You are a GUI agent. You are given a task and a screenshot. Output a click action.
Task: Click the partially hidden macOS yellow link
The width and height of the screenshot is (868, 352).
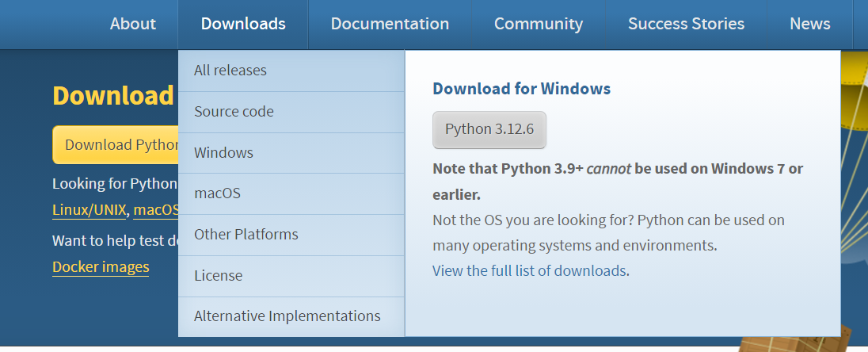(x=155, y=210)
